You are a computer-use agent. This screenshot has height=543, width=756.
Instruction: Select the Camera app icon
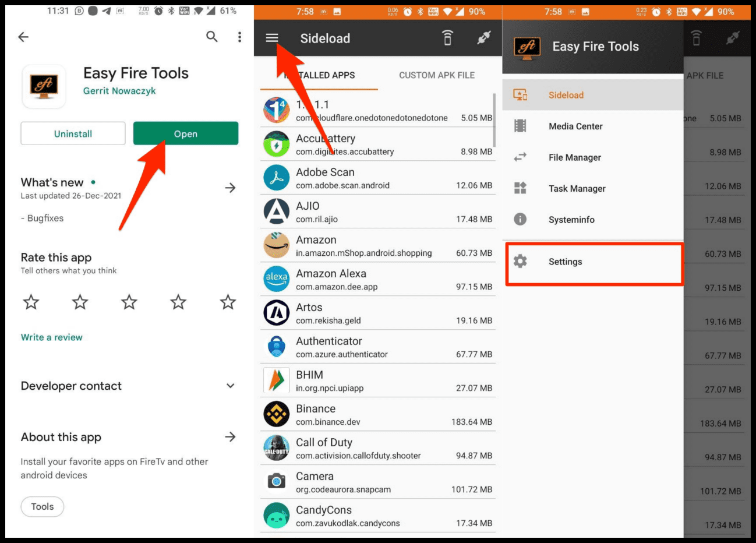click(x=277, y=482)
